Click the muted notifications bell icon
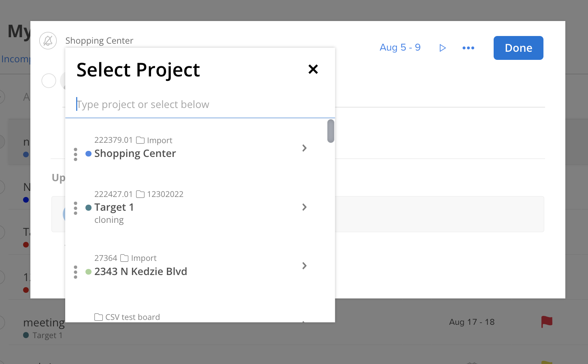This screenshot has width=588, height=364. point(48,40)
